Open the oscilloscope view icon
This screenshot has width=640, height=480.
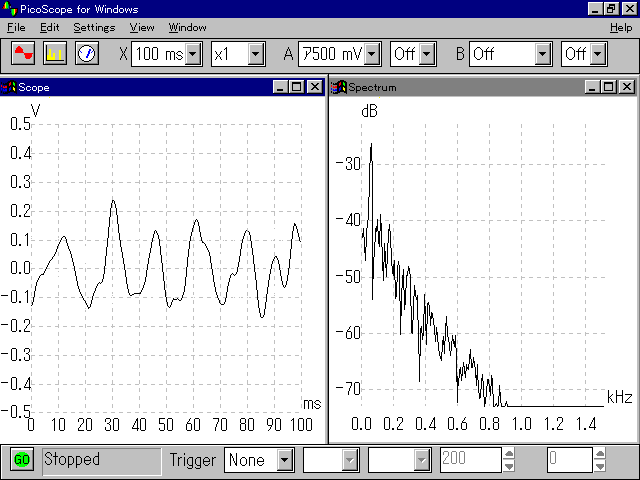[x=23, y=53]
